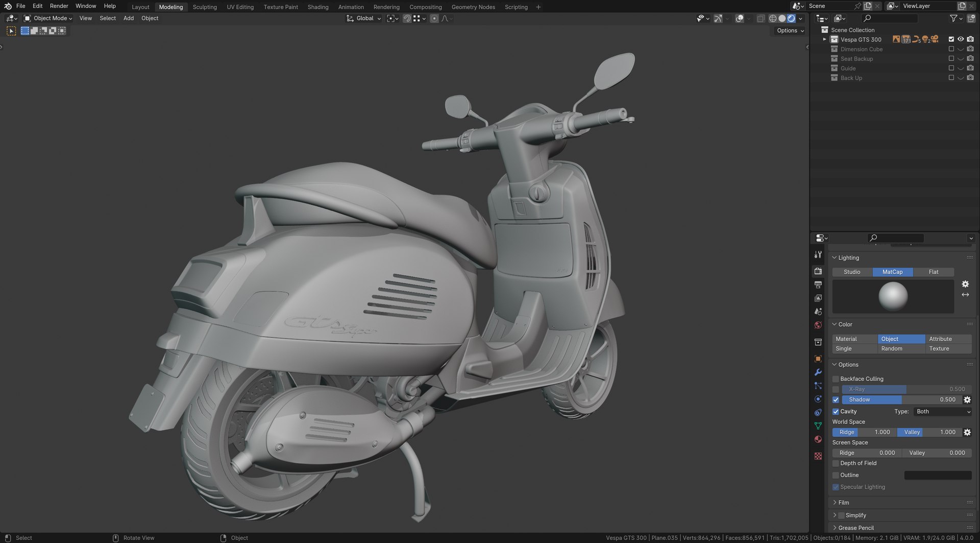The height and width of the screenshot is (543, 980).
Task: Disable the Shadow checkbox
Action: point(836,400)
